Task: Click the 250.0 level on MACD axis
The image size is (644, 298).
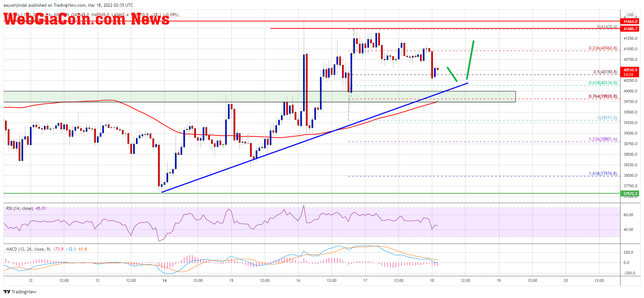Action: (x=628, y=252)
